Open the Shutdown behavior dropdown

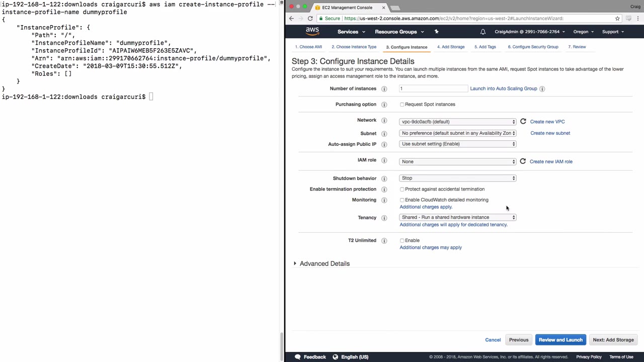click(x=458, y=178)
